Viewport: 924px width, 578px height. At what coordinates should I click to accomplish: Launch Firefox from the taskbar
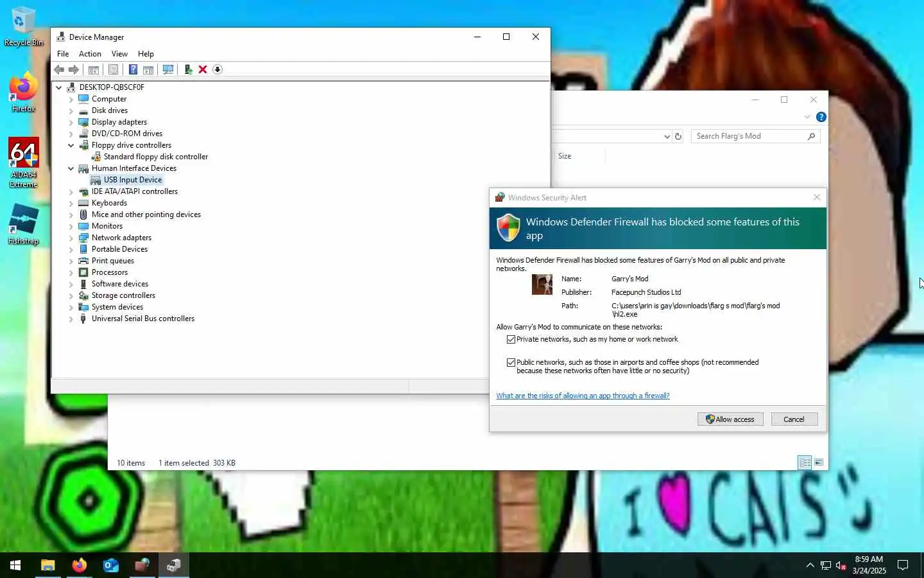tap(80, 565)
